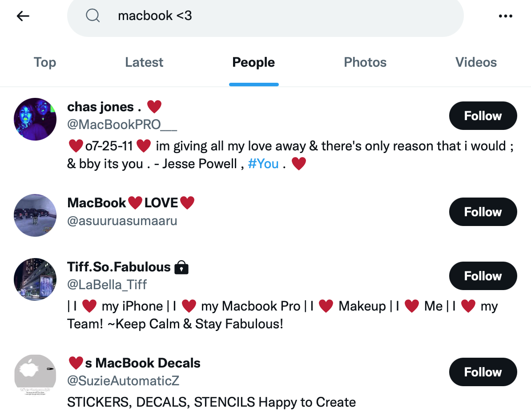
Task: Open the Apple logo avatar of MacBook Decals
Action: click(x=35, y=375)
